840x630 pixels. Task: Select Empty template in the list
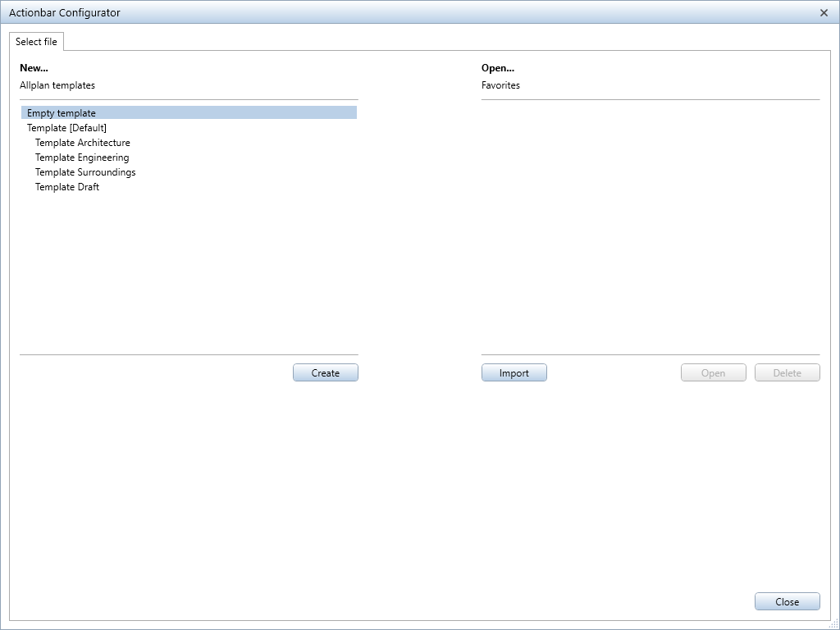62,113
